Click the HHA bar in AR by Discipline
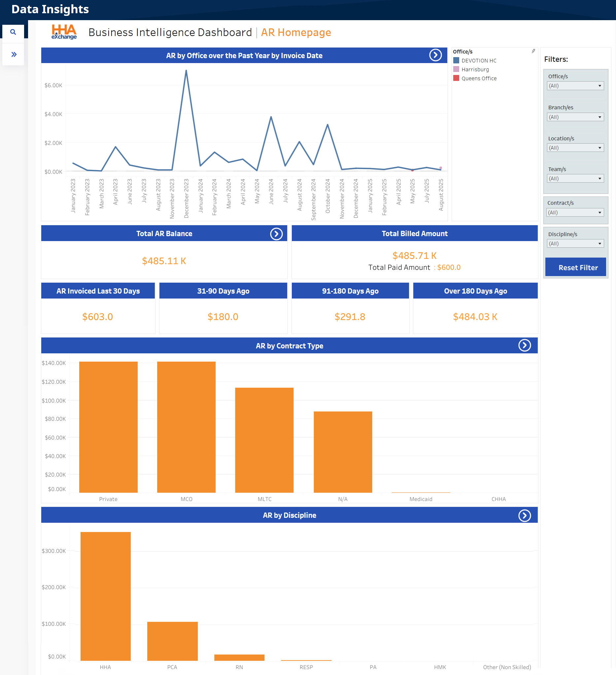 click(x=105, y=596)
